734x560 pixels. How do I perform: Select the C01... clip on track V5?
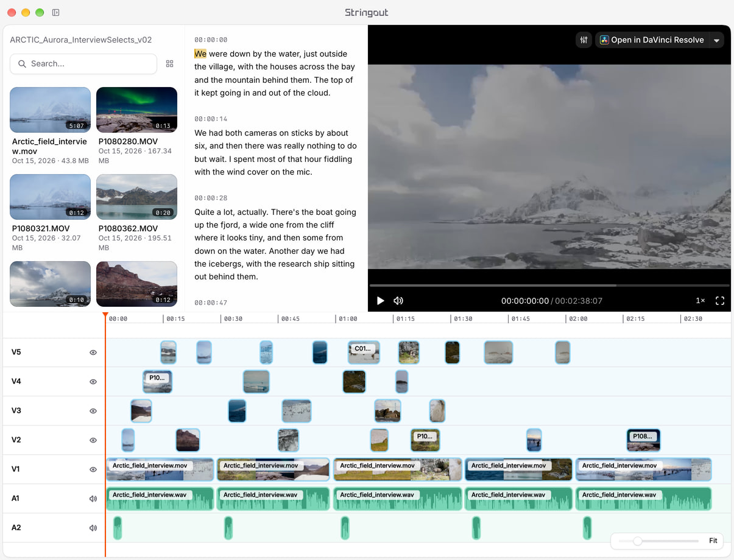point(364,352)
